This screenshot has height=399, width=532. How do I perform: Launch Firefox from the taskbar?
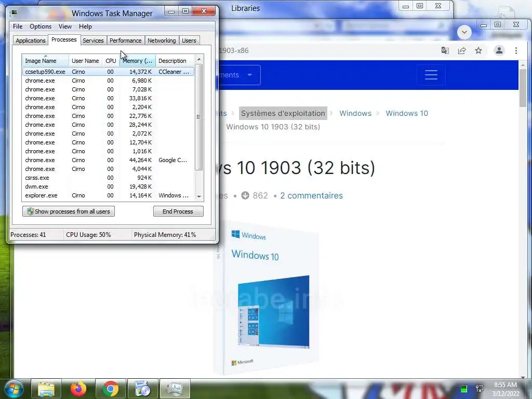coord(78,389)
